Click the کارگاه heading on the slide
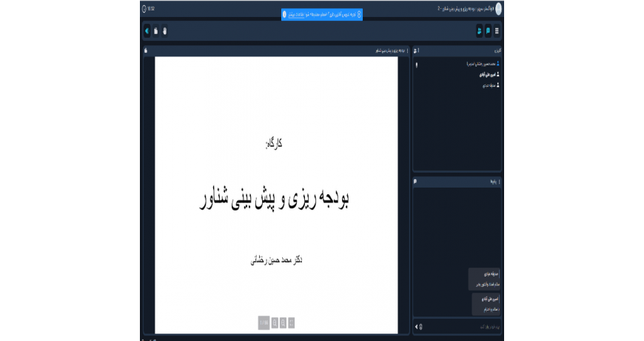The image size is (644, 341). [x=274, y=144]
